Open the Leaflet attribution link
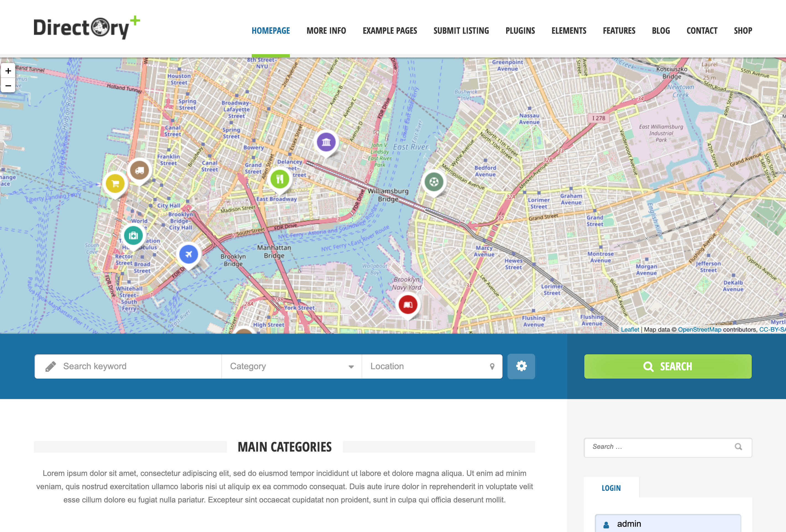 pyautogui.click(x=630, y=330)
